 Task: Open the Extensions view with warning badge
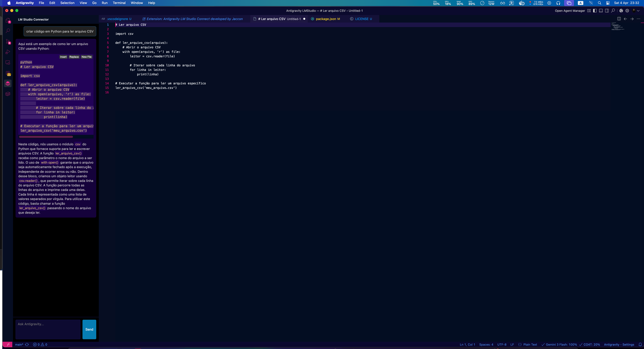pos(8,73)
